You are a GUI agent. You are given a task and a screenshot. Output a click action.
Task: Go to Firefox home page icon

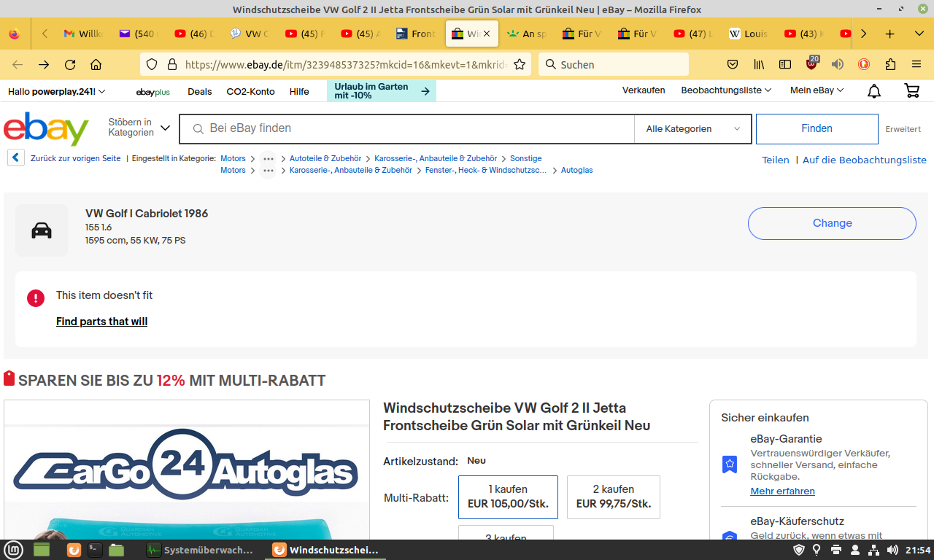click(x=96, y=64)
